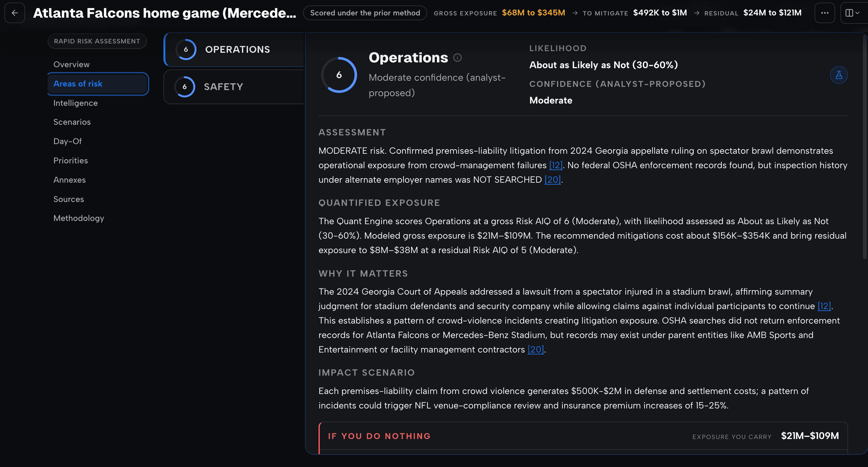Image resolution: width=868 pixels, height=467 pixels.
Task: Click the score ring on Operations card
Action: pos(186,50)
